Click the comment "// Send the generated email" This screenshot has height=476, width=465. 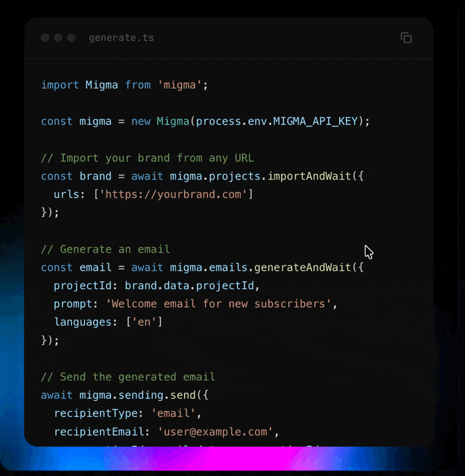point(128,377)
